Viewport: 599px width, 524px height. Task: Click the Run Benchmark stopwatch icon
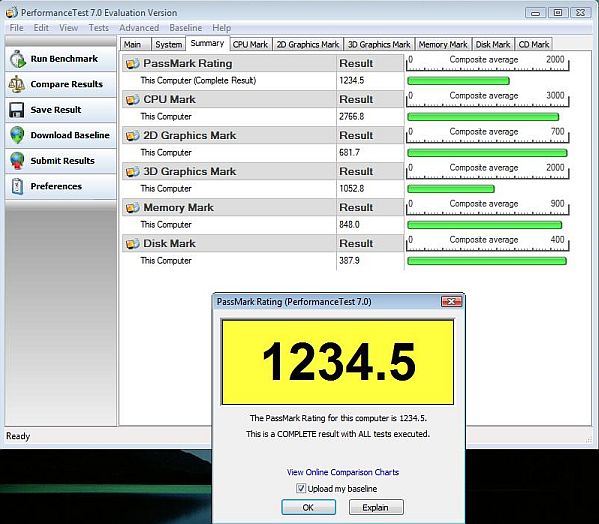(17, 59)
